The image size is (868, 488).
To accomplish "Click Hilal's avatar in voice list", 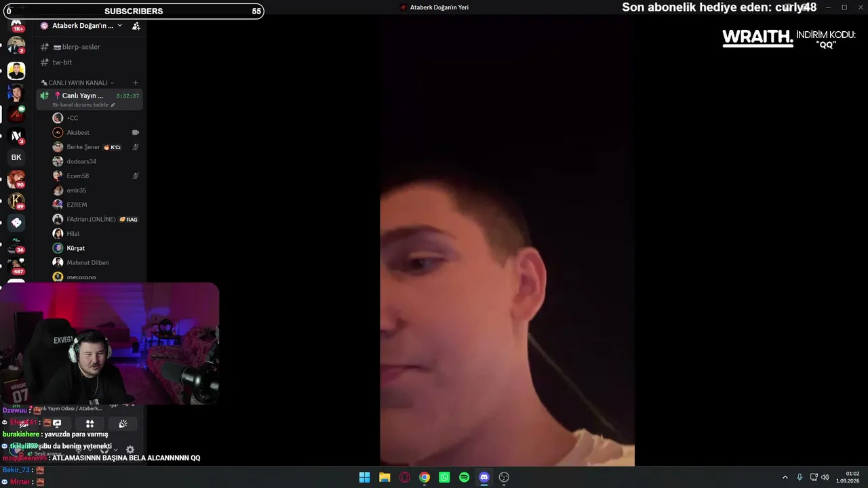I will 58,234.
